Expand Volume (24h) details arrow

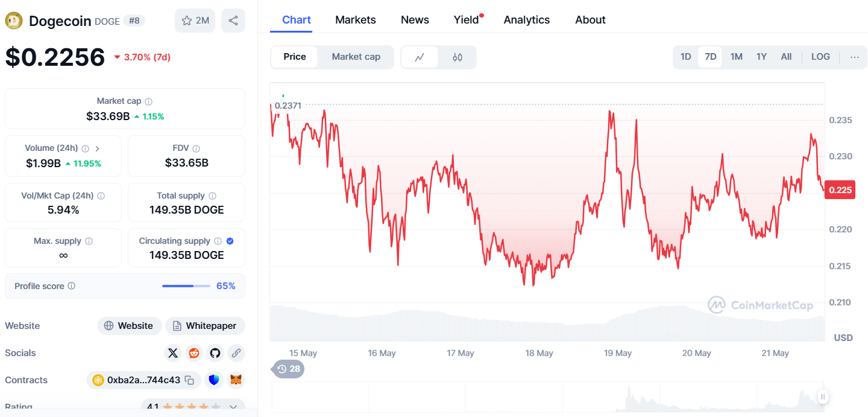click(98, 148)
